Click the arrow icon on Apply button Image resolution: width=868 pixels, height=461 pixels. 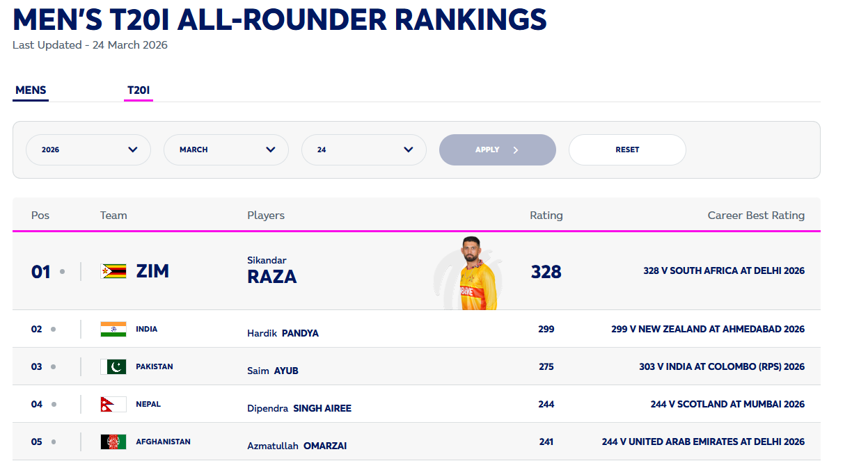click(516, 149)
